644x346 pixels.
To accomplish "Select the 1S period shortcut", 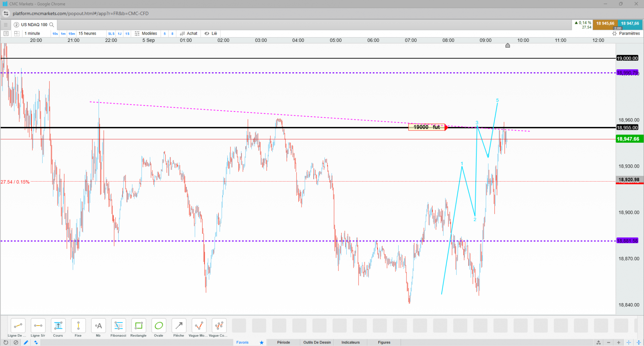I will coord(127,34).
